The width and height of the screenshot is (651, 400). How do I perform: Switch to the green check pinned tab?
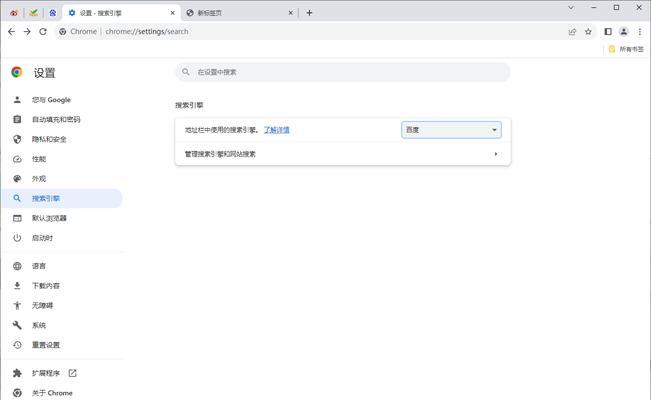click(34, 13)
